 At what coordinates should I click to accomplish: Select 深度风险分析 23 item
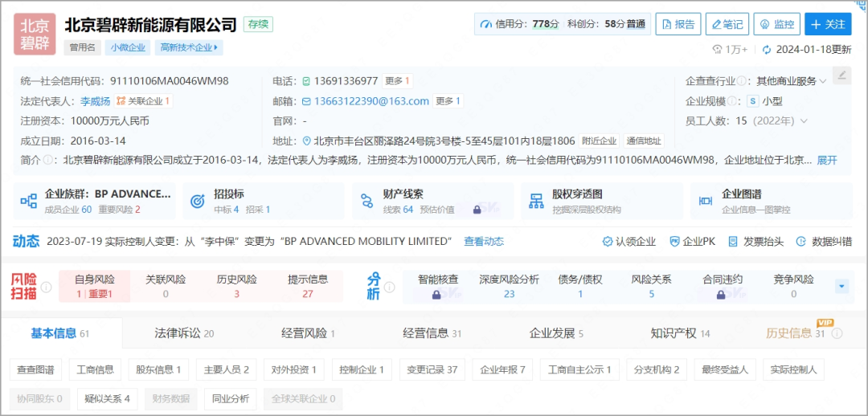[509, 287]
